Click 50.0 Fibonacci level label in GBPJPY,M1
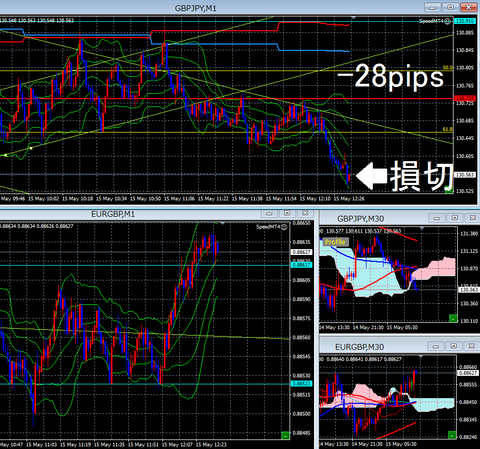The width and height of the screenshot is (480, 449). pos(448,68)
